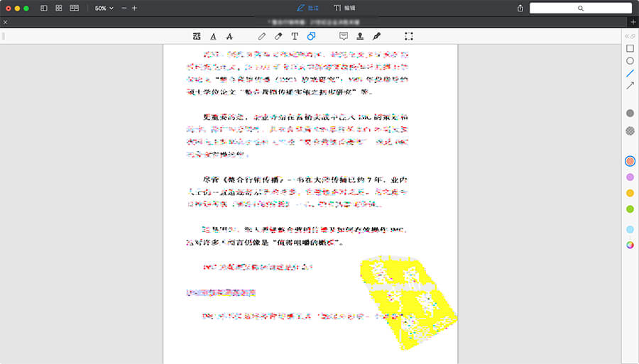639x364 pixels.
Task: Switch to the 批注 annotate mode tab
Action: 307,8
